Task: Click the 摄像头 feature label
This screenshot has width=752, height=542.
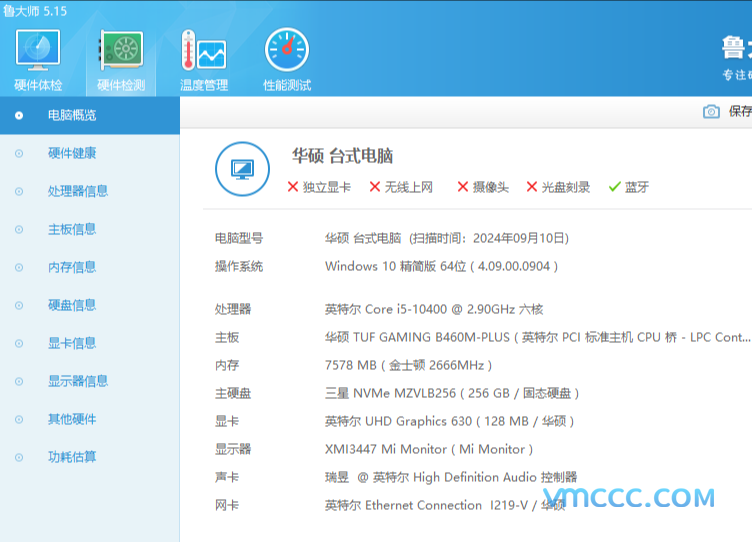Action: point(491,187)
